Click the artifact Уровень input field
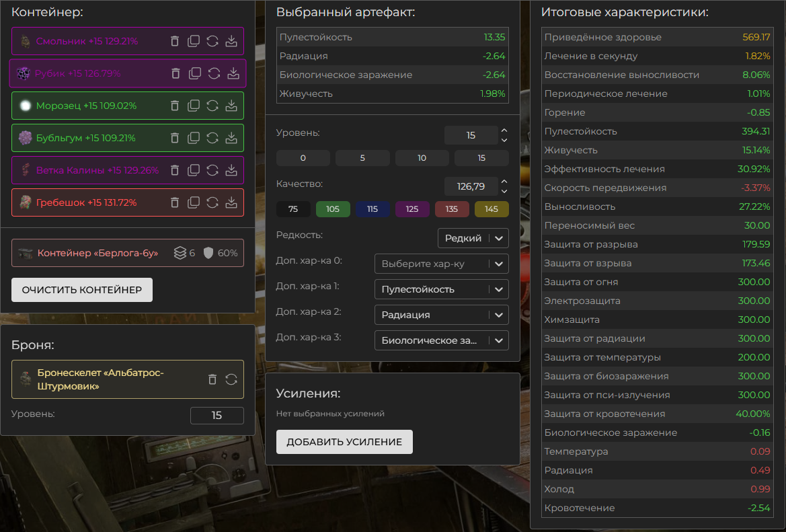Image resolution: width=786 pixels, height=532 pixels. pos(471,135)
